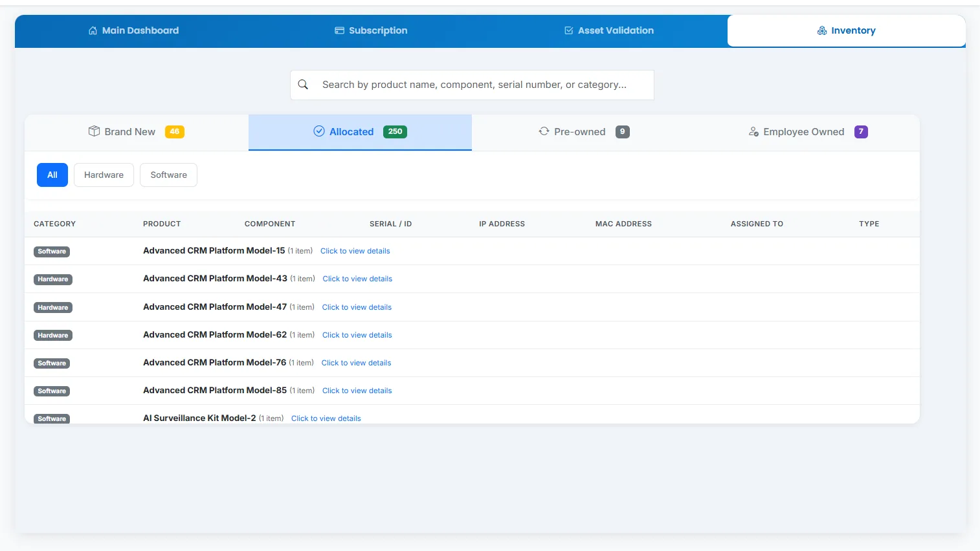The width and height of the screenshot is (980, 551).
Task: Show Brand New inventory items
Action: point(137,132)
